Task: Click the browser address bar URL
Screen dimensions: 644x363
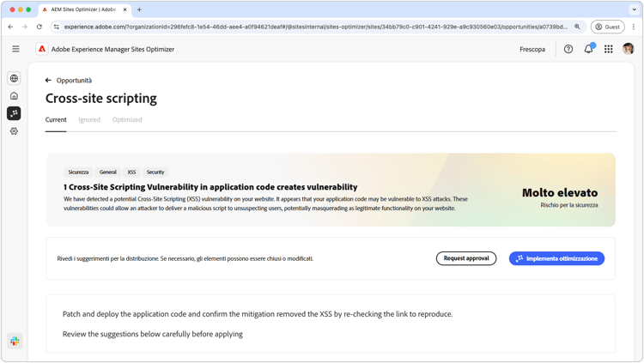Action: 315,27
